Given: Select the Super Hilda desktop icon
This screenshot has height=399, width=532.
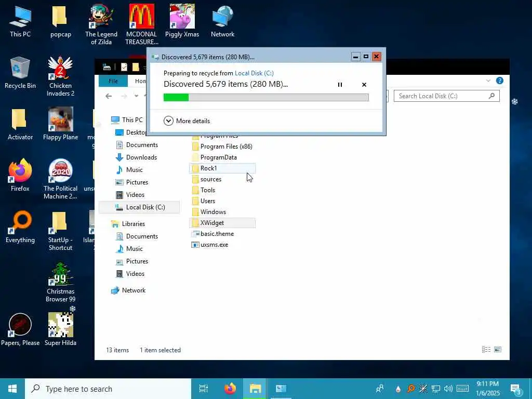Looking at the screenshot, I should (60, 330).
